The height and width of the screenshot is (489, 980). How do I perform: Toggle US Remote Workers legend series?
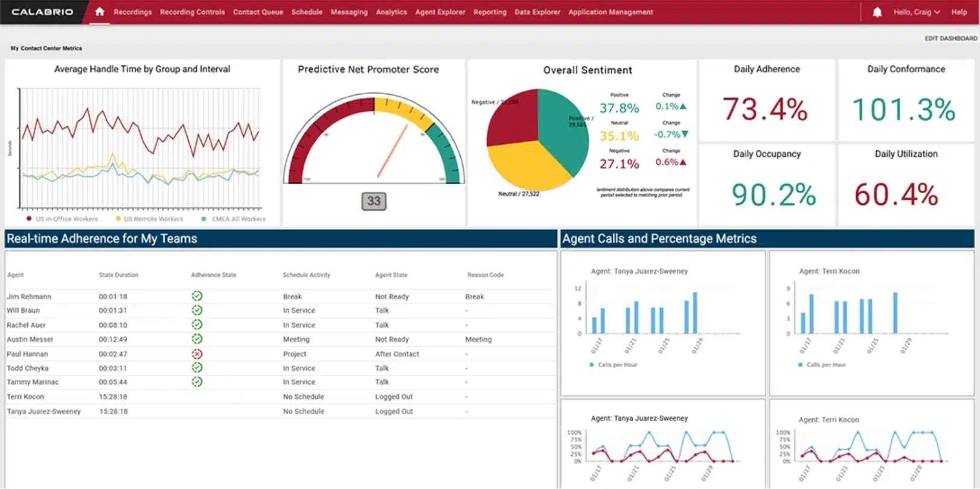click(x=149, y=219)
